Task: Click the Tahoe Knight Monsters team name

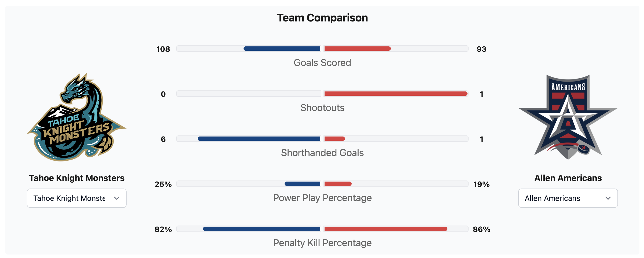Action: [77, 178]
